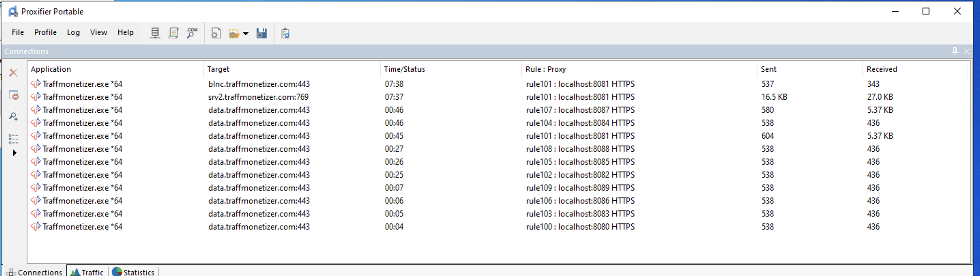Click the Proxifier app icon in title bar
Image resolution: width=980 pixels, height=276 pixels.
(x=13, y=11)
